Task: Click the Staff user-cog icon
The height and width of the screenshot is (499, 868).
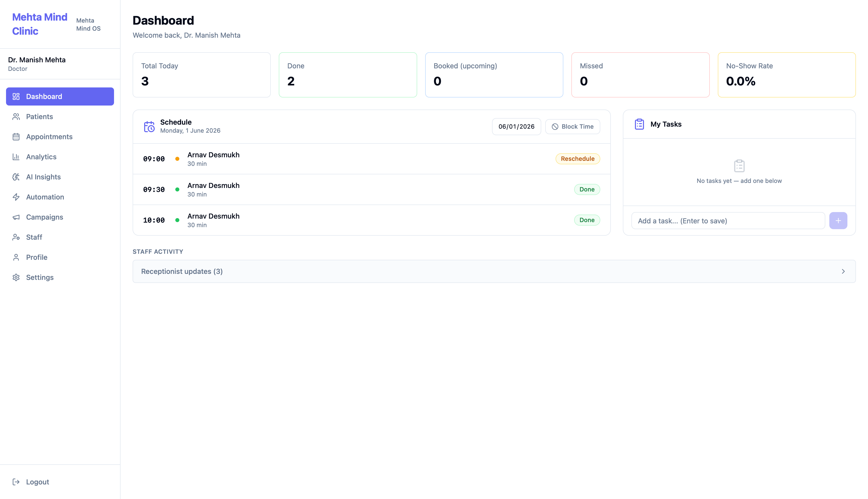Action: pos(16,237)
